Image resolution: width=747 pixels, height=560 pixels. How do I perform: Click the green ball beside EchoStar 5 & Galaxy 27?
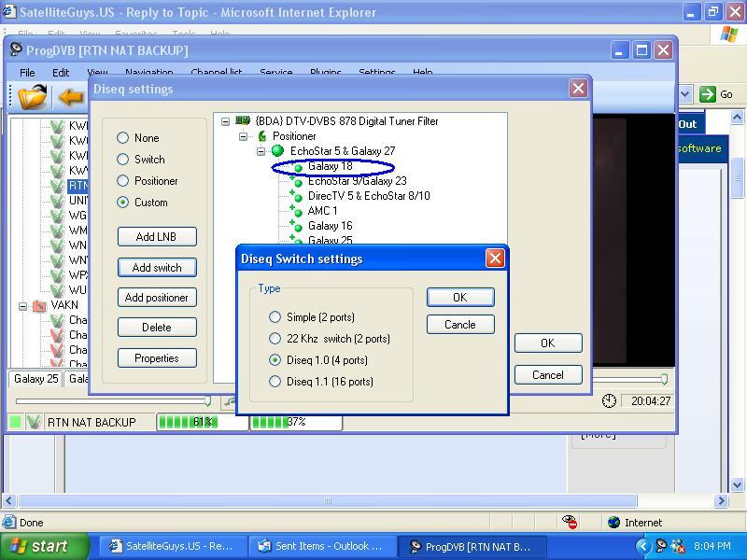[277, 151]
